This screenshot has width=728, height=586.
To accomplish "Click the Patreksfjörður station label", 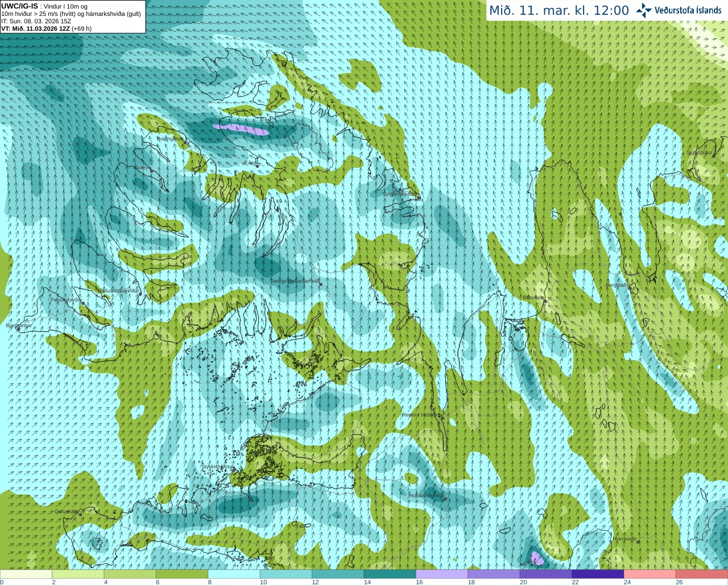I will click(x=67, y=299).
